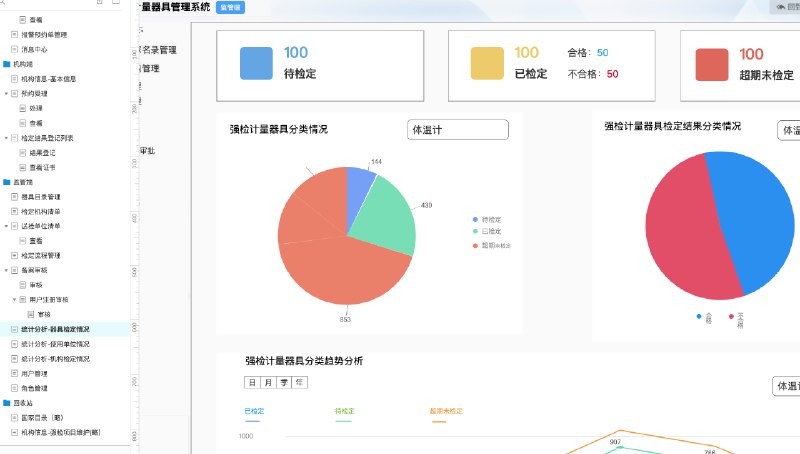Click the 机构信息-基本信息 page icon
Screen dimensions: 800x454
click(x=14, y=79)
